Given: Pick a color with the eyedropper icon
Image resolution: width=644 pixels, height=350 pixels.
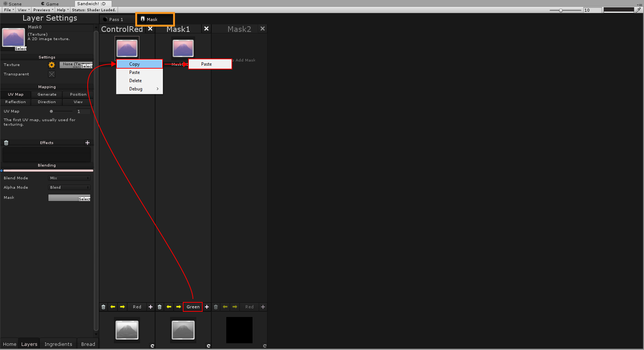Looking at the screenshot, I should tap(638, 10).
